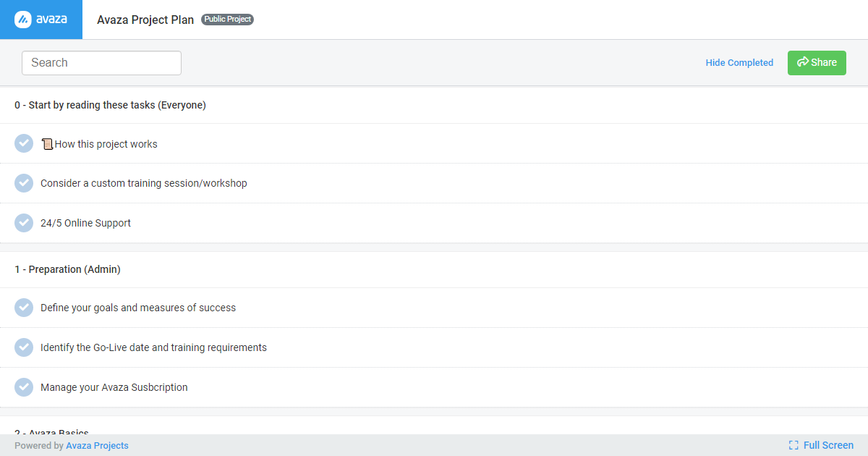
Task: Collapse the Start by reading these tasks section
Action: pyautogui.click(x=110, y=105)
